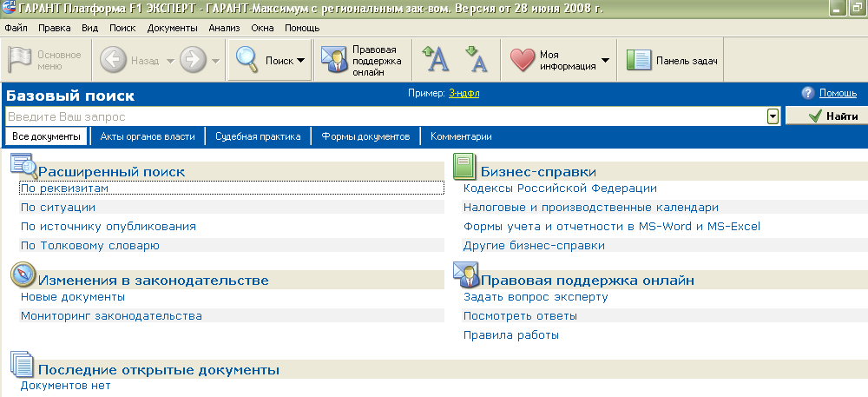Open По источнику опубликования link
This screenshot has width=868, height=397.
pos(108,227)
